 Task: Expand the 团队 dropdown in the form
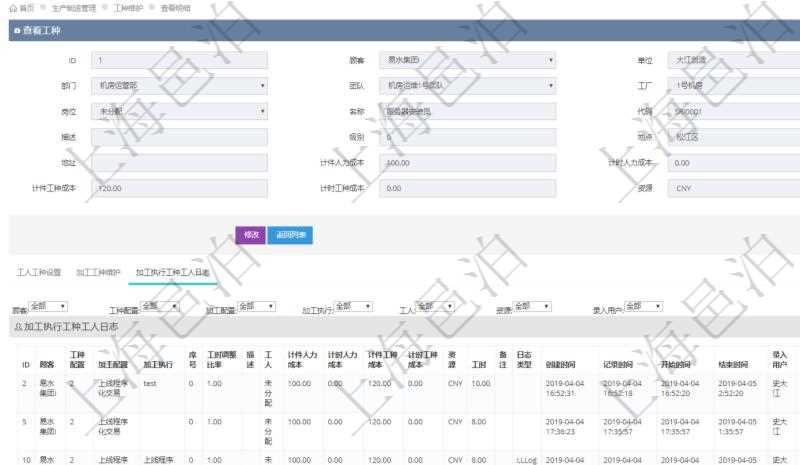[468, 86]
